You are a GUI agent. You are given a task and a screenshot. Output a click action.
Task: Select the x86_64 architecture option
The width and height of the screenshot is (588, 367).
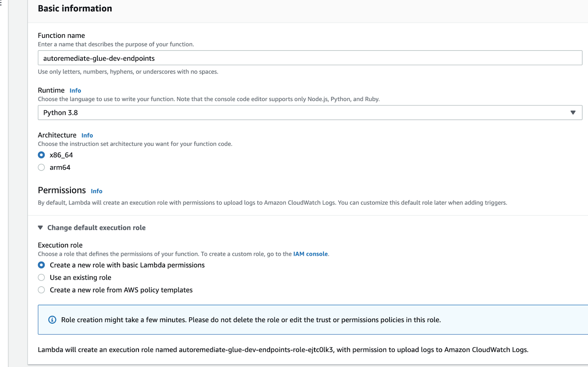pyautogui.click(x=42, y=155)
